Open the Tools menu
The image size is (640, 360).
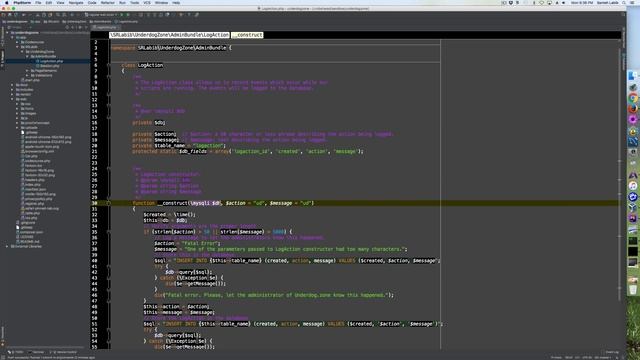pyautogui.click(x=134, y=2)
